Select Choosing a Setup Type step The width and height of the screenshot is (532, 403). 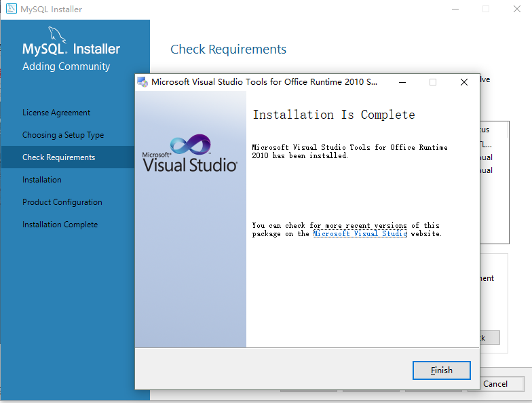[x=63, y=135]
